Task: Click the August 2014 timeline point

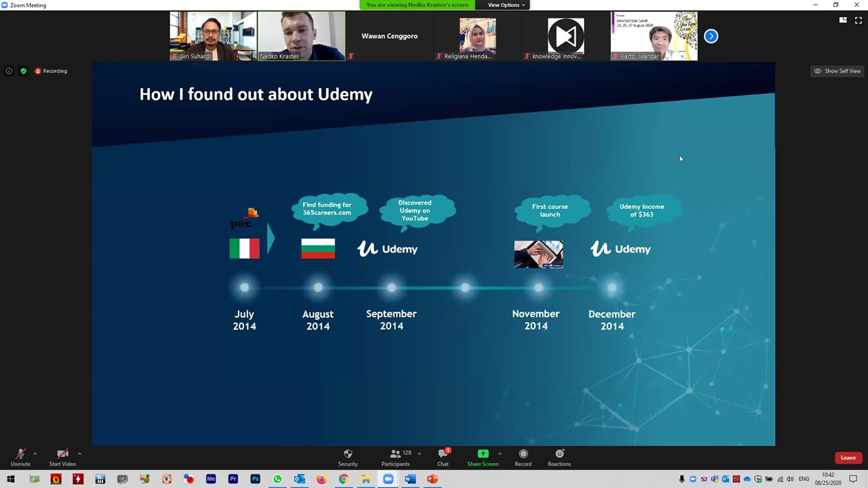Action: [318, 288]
